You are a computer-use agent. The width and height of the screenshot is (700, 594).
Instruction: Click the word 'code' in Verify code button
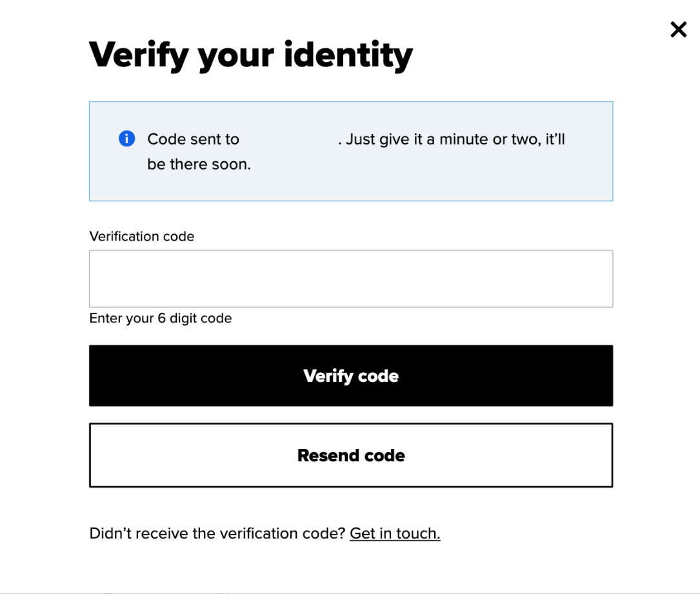(378, 376)
